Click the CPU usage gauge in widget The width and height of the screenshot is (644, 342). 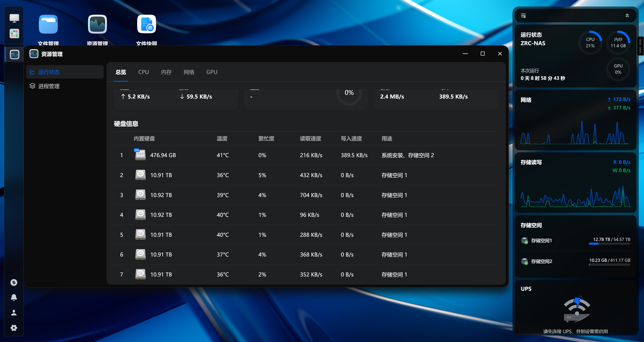[x=590, y=42]
